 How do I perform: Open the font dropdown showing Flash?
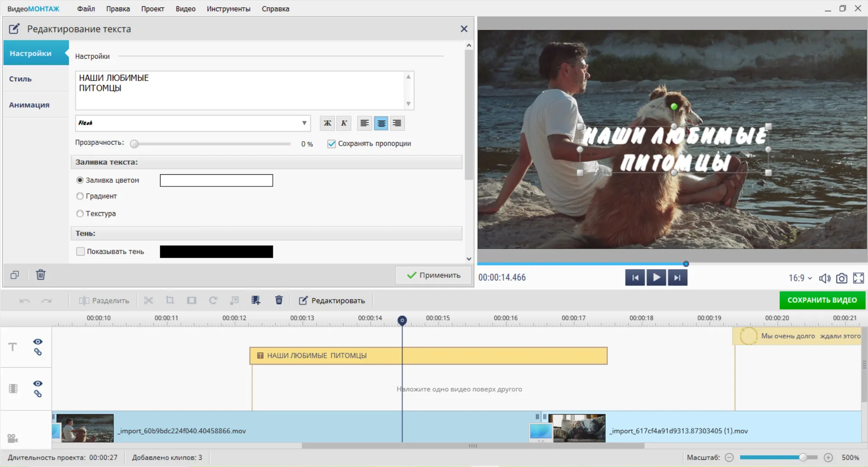point(193,123)
